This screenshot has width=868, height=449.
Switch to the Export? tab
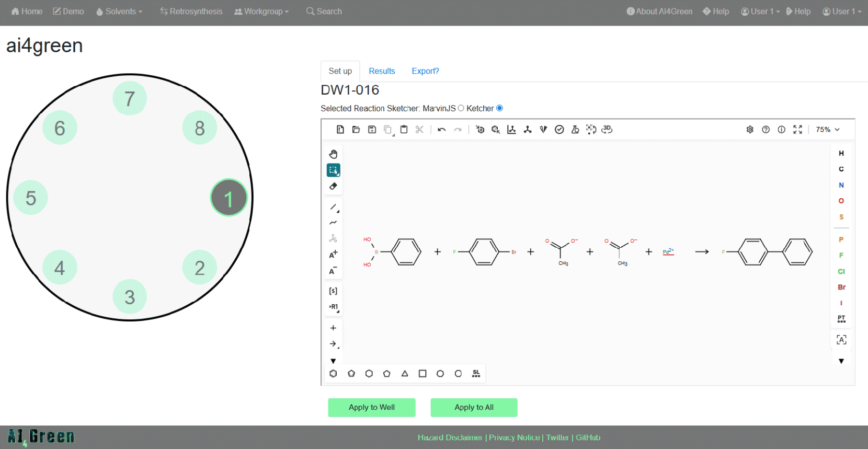click(x=425, y=71)
